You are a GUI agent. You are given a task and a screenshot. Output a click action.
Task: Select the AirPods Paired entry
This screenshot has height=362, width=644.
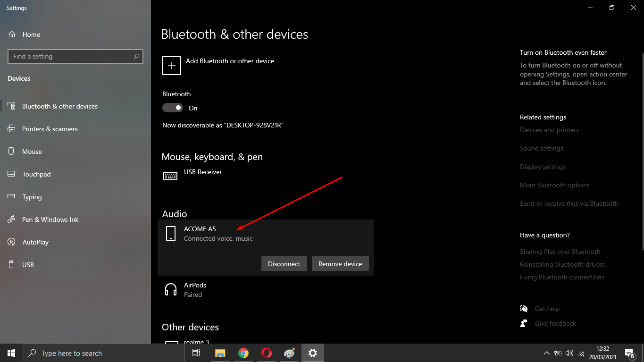click(266, 290)
